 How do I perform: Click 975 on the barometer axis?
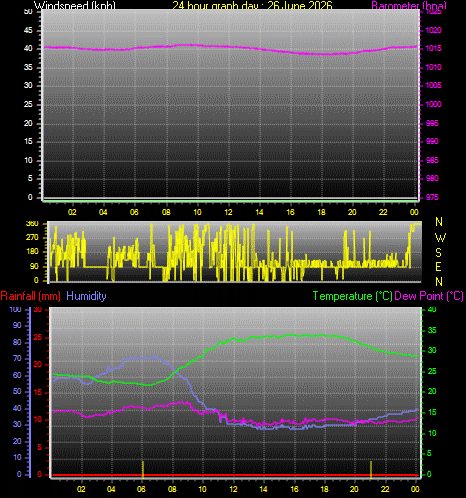432,197
